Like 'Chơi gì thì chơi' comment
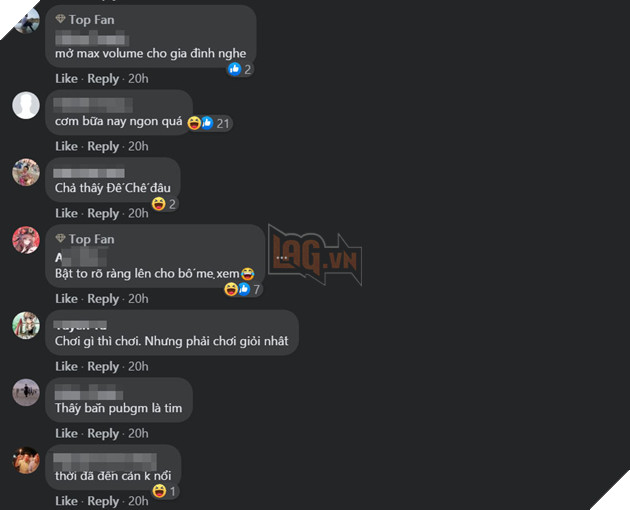Screen dimensions: 630x510 tap(66, 366)
